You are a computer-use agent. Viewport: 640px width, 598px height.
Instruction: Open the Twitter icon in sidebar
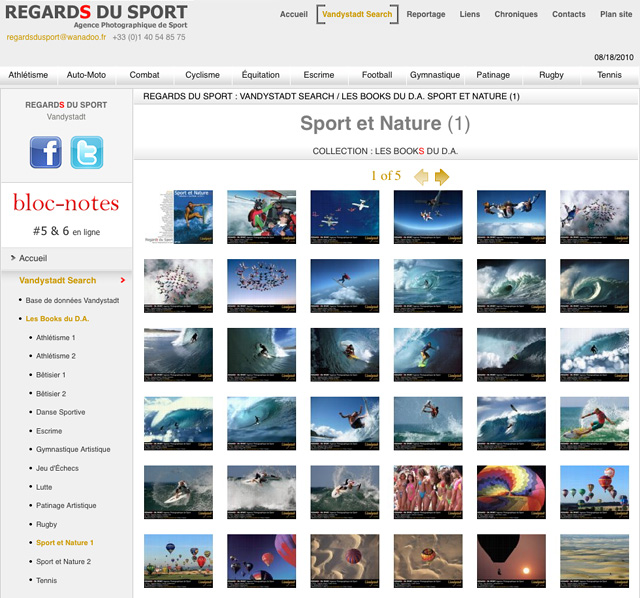tap(87, 152)
